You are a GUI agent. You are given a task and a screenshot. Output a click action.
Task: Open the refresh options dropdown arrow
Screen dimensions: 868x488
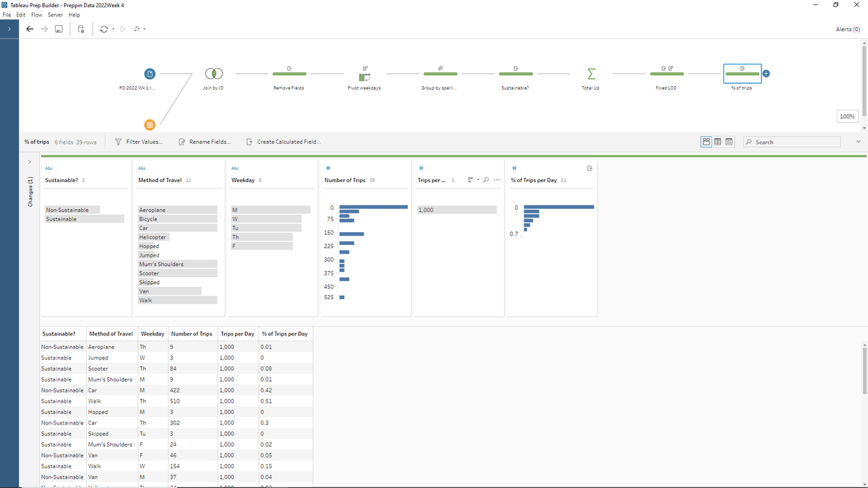pos(112,30)
